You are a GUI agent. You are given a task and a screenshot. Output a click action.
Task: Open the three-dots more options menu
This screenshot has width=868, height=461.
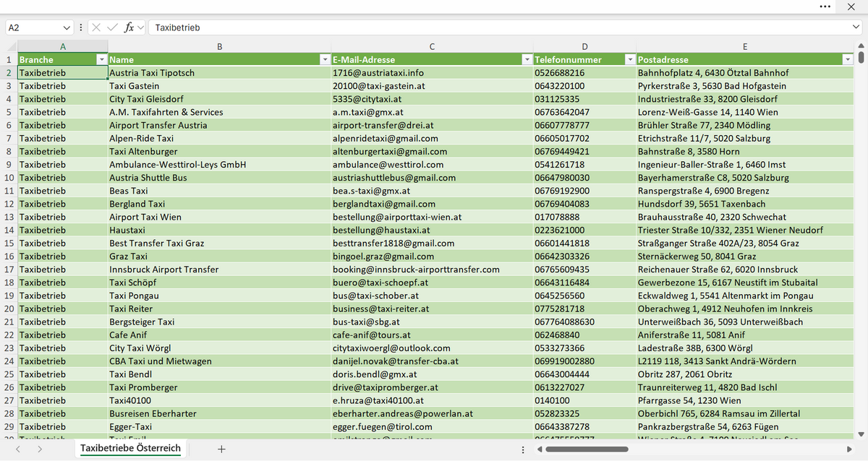(x=825, y=7)
